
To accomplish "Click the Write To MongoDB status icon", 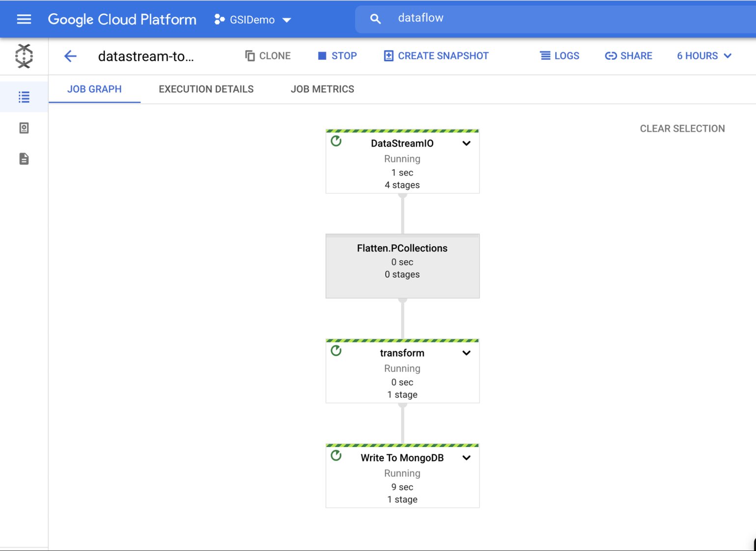I will tap(336, 456).
